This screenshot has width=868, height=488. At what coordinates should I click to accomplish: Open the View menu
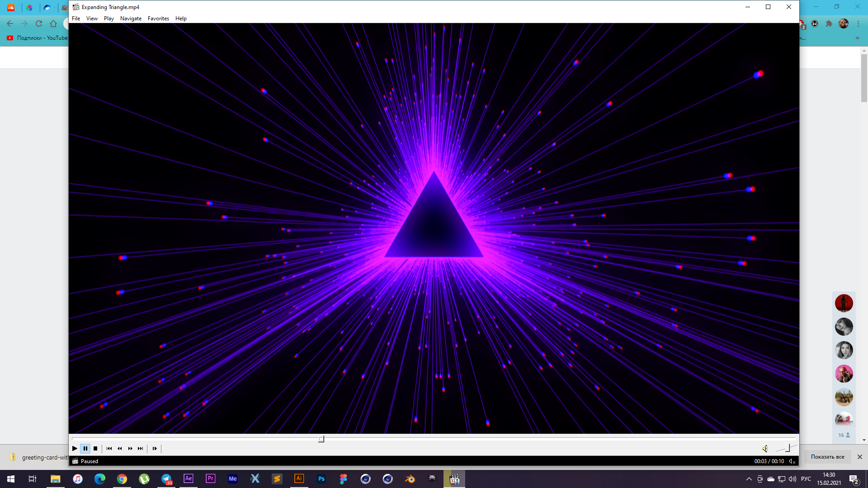click(x=92, y=19)
